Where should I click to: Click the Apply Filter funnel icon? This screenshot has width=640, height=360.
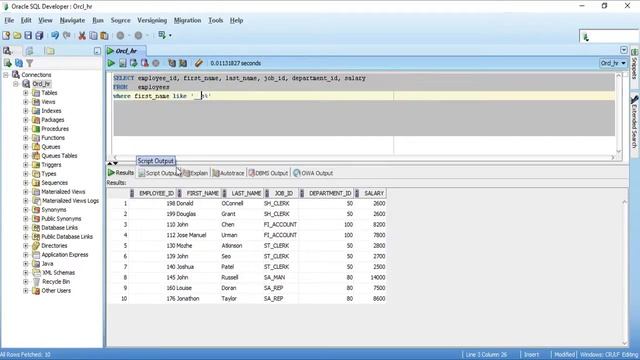29,63
